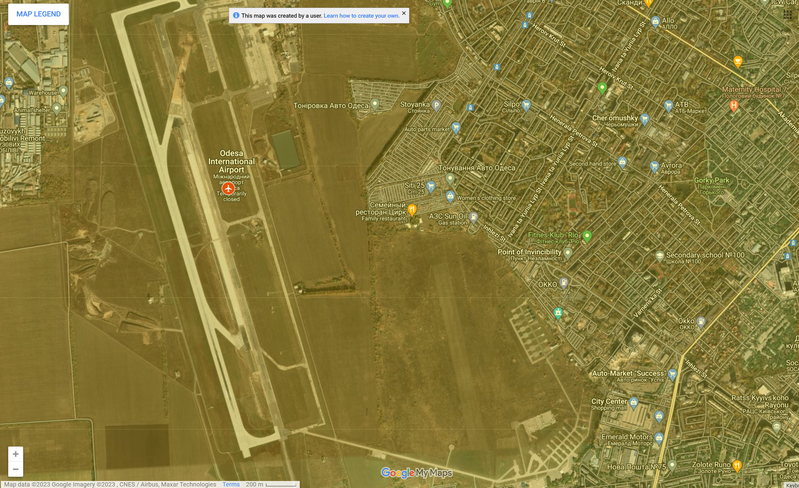Click the Stoyanka parking marker
This screenshot has width=799, height=488.
click(436, 105)
